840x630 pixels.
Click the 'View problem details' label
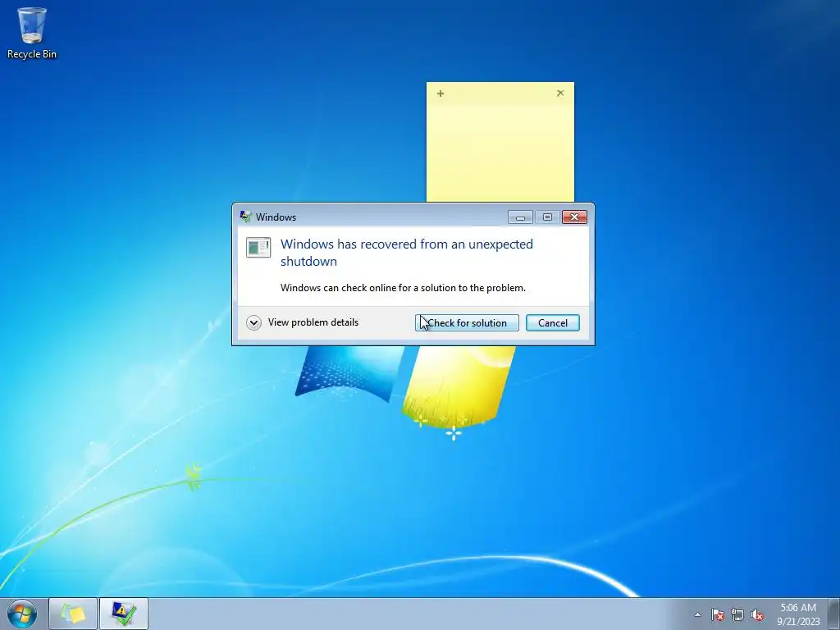click(x=313, y=322)
